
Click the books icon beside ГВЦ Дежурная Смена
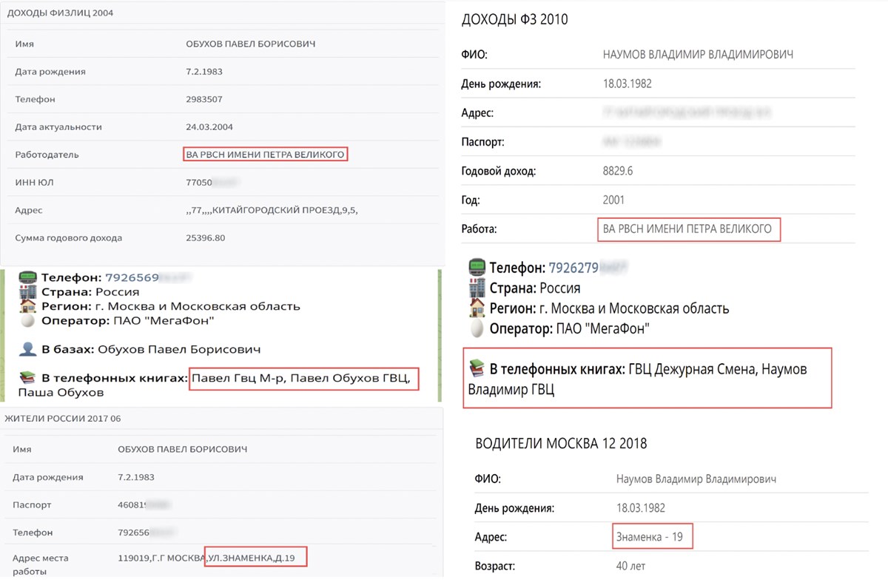477,368
